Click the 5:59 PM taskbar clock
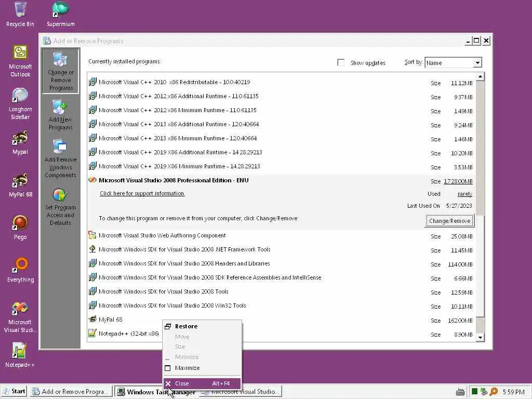 (513, 392)
